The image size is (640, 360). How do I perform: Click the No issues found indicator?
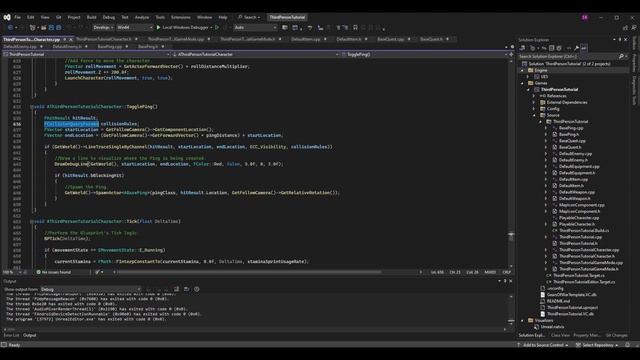pyautogui.click(x=53, y=272)
